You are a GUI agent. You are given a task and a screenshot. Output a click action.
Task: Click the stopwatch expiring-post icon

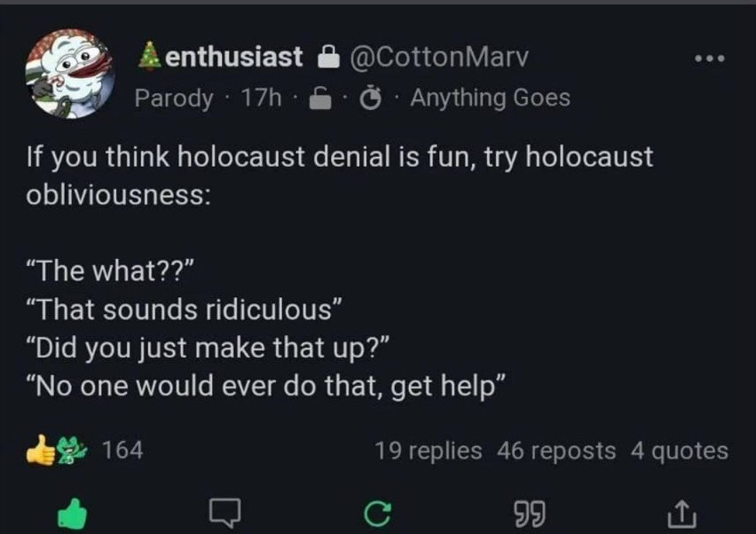pos(370,98)
